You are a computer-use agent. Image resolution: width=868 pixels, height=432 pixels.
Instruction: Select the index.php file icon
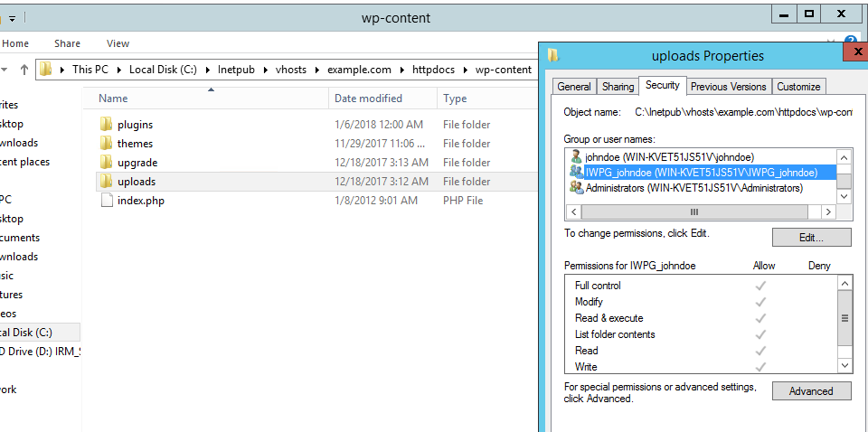point(107,201)
